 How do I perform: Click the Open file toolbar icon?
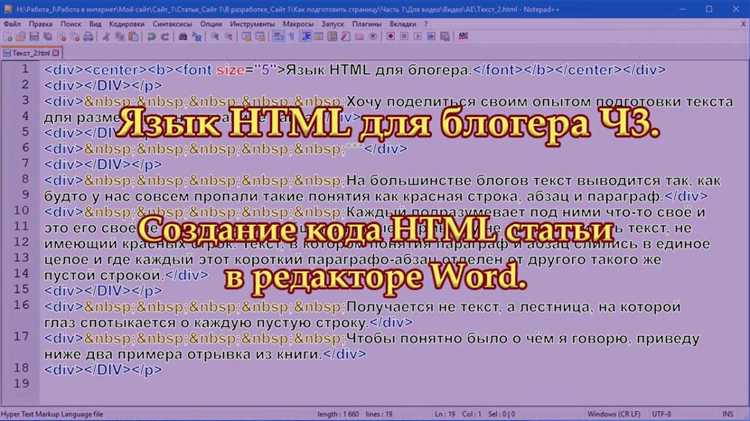pos(21,36)
